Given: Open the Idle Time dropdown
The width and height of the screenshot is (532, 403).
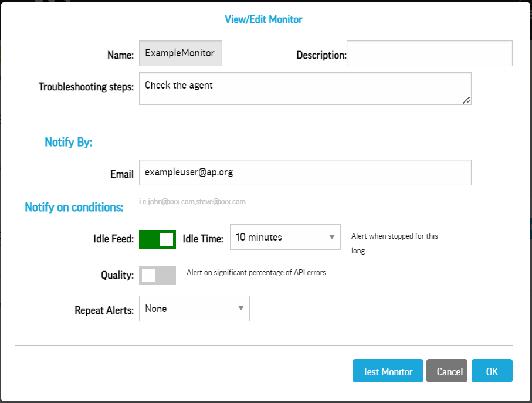Looking at the screenshot, I should point(285,237).
